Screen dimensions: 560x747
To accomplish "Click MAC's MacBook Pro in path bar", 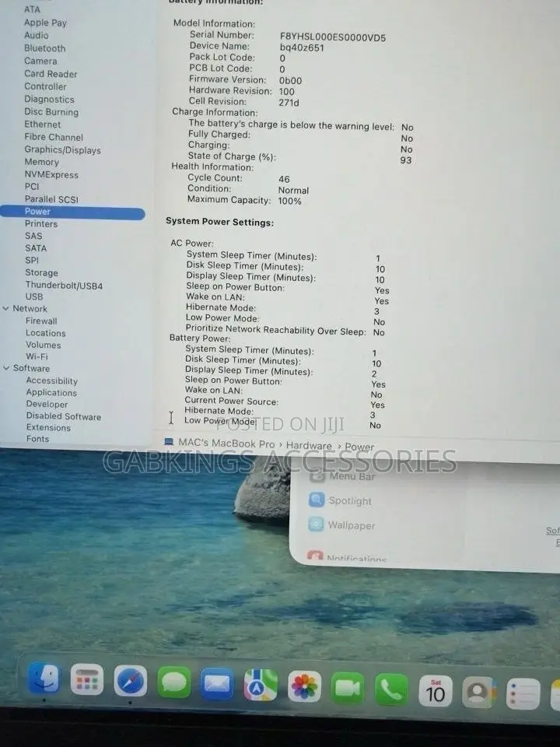I will click(x=226, y=443).
